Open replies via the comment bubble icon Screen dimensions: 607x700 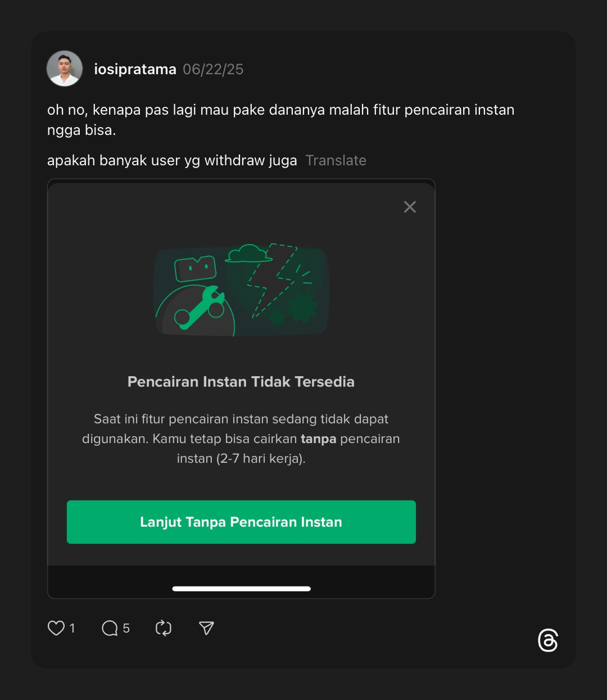[x=110, y=628]
